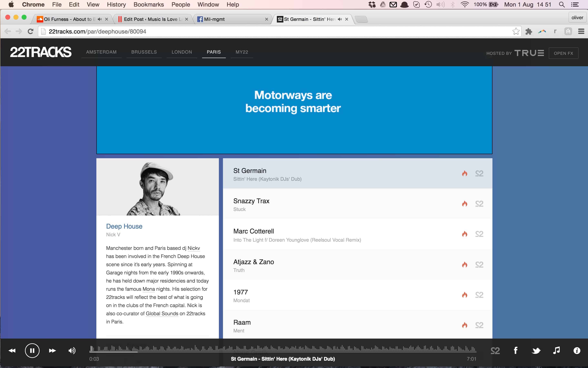Viewport: 588px width, 368px height.
Task: Click the Nick V curator photo
Action: point(157,187)
